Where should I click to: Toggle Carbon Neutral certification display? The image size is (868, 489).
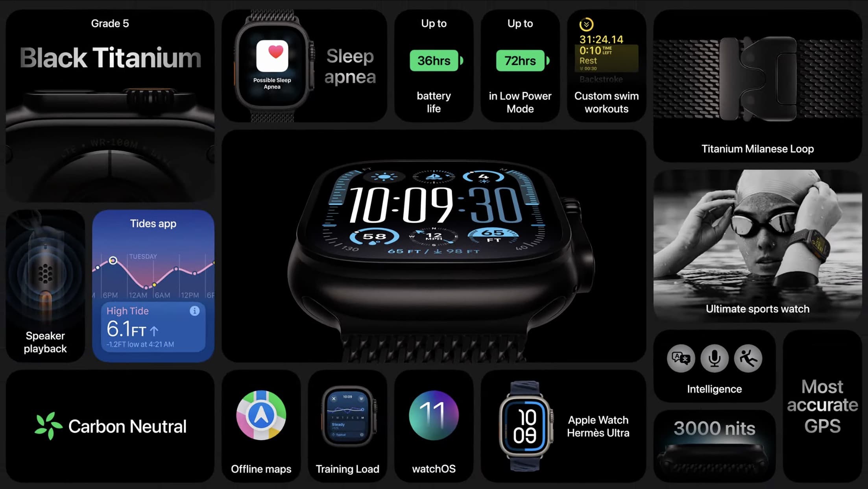(111, 425)
